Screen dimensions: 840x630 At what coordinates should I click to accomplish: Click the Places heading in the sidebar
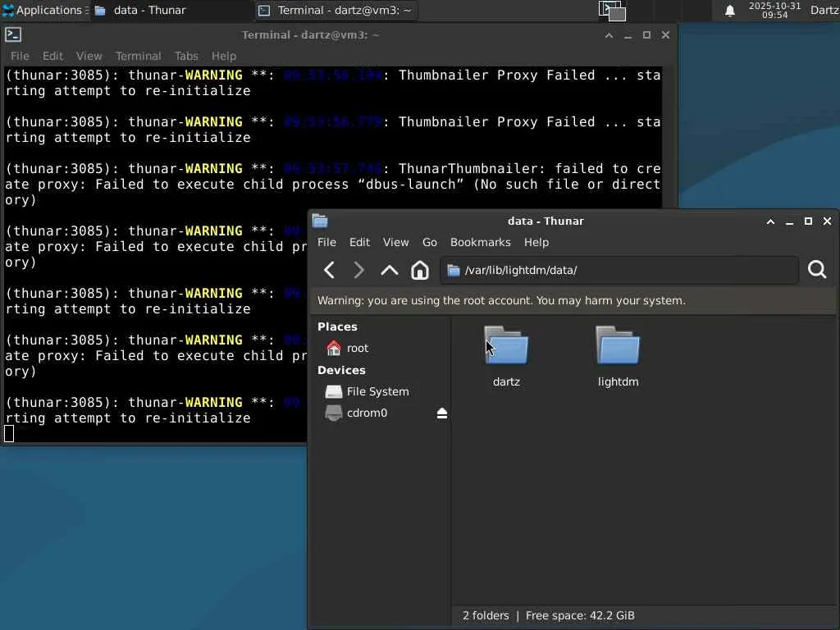(x=337, y=326)
